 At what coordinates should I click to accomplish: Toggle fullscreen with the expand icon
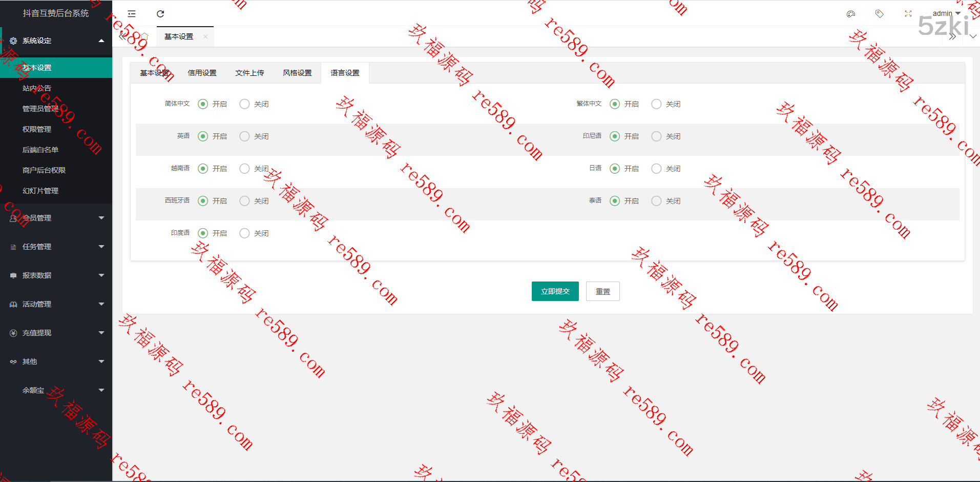tap(908, 14)
